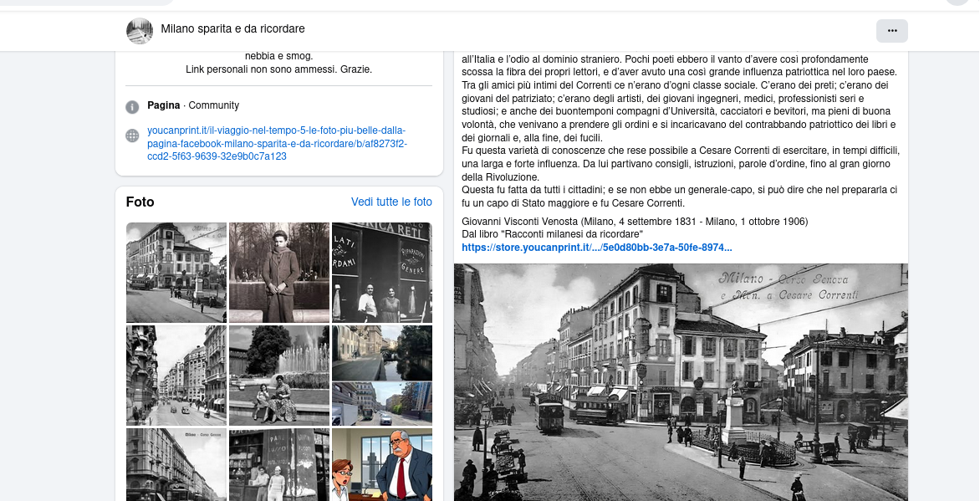The height and width of the screenshot is (501, 980).
Task: Open photo of women sitting by fountain
Action: pos(279,376)
